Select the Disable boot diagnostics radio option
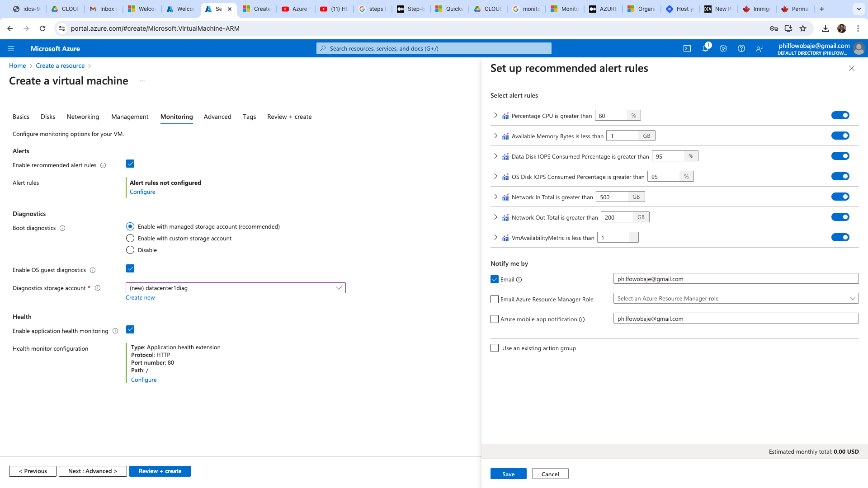The width and height of the screenshot is (868, 488). pos(130,250)
